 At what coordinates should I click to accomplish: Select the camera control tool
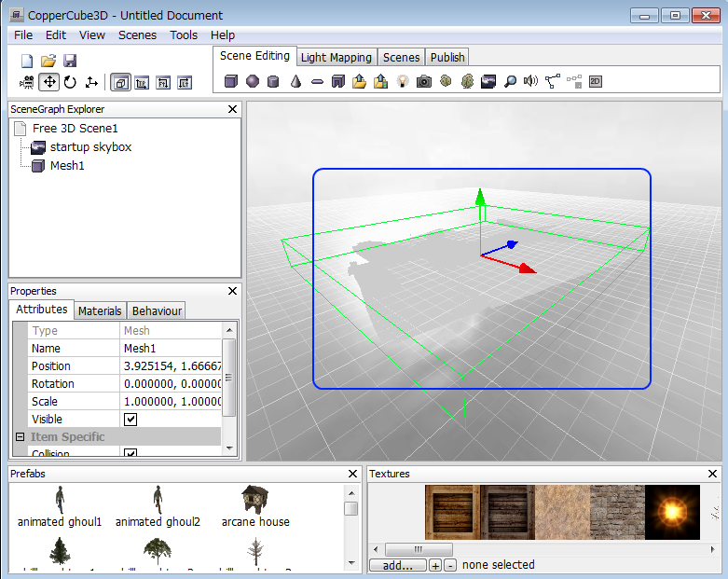click(x=26, y=83)
